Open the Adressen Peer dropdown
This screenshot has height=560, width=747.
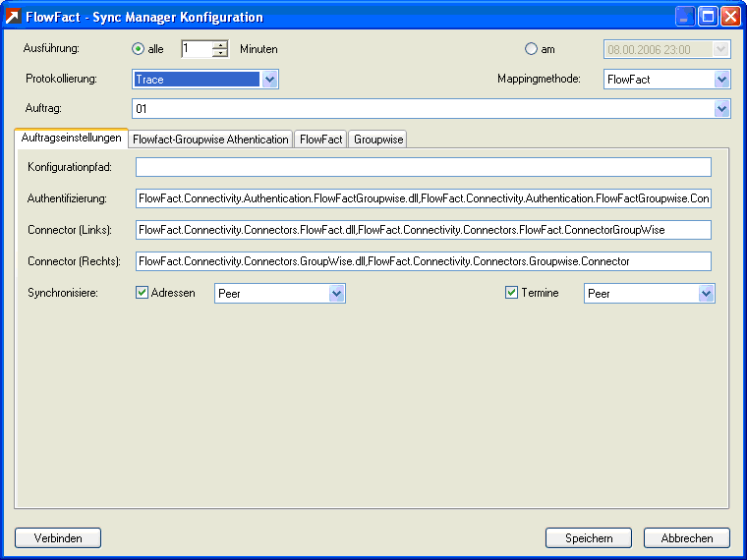click(x=336, y=294)
